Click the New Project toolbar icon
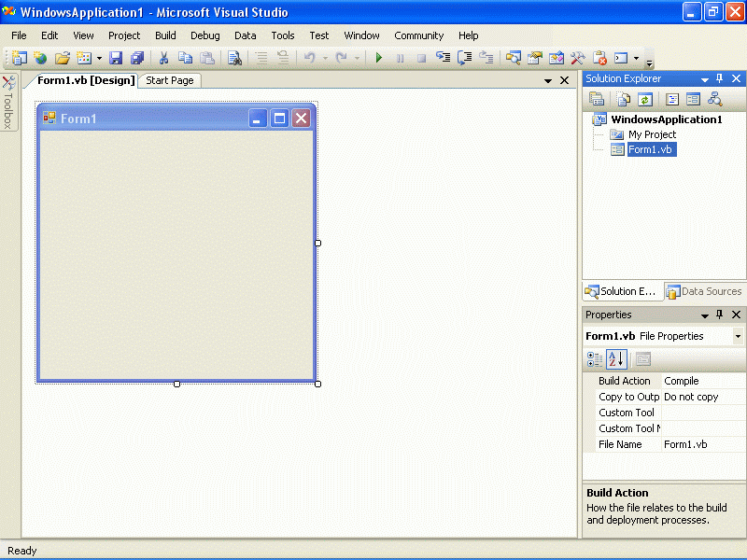 20,58
